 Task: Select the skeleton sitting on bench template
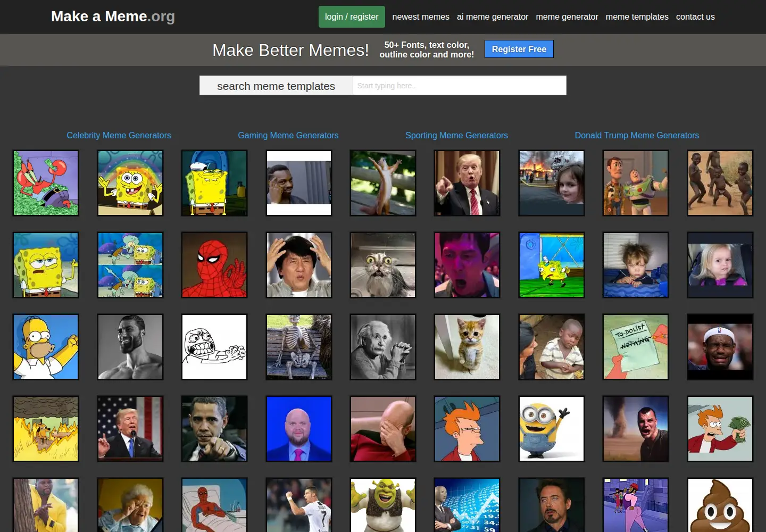point(299,347)
